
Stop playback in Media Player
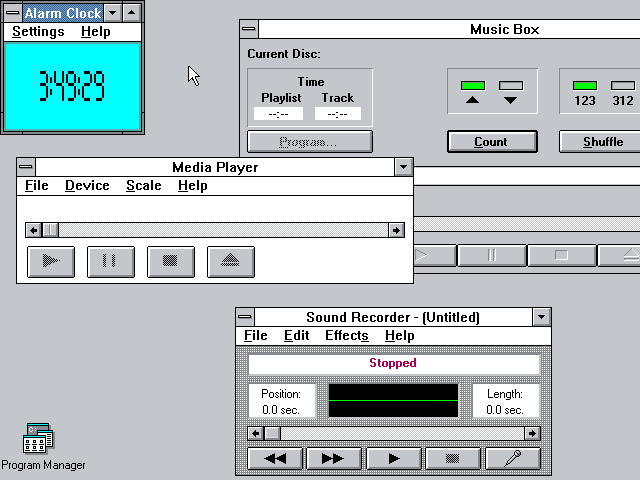click(x=171, y=262)
